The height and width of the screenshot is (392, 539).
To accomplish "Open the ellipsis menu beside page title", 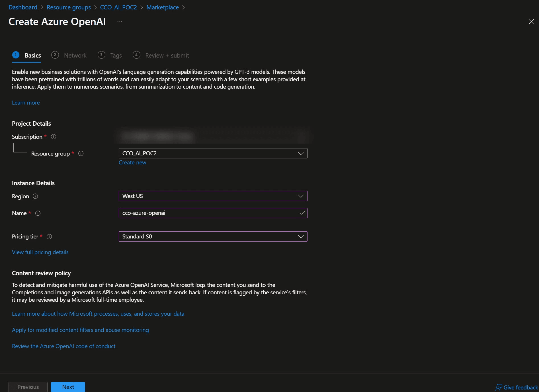I will click(x=120, y=22).
